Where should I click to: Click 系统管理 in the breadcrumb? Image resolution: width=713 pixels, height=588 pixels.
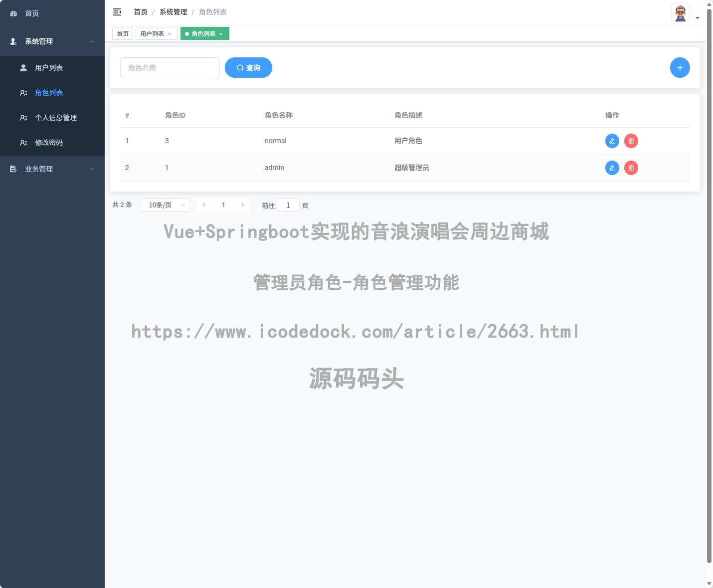point(174,12)
